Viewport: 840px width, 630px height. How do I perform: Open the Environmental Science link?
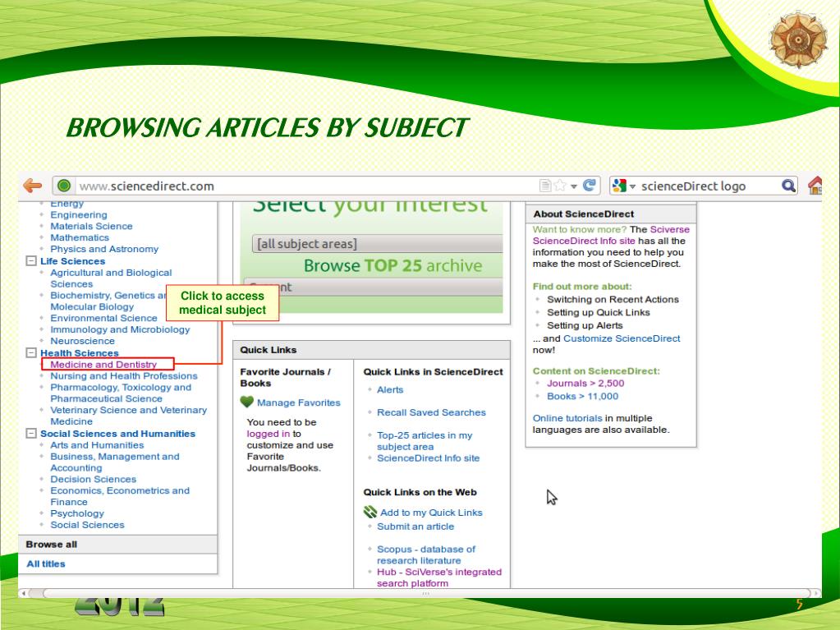pos(103,318)
